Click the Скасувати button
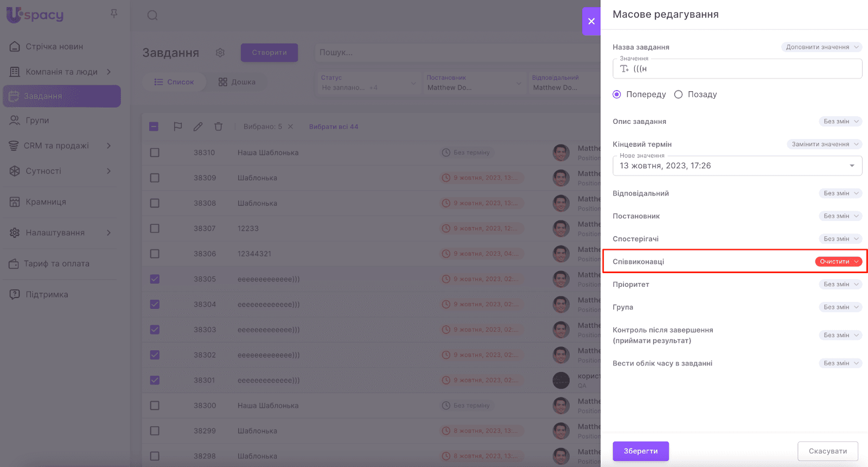The image size is (868, 467). pos(827,451)
